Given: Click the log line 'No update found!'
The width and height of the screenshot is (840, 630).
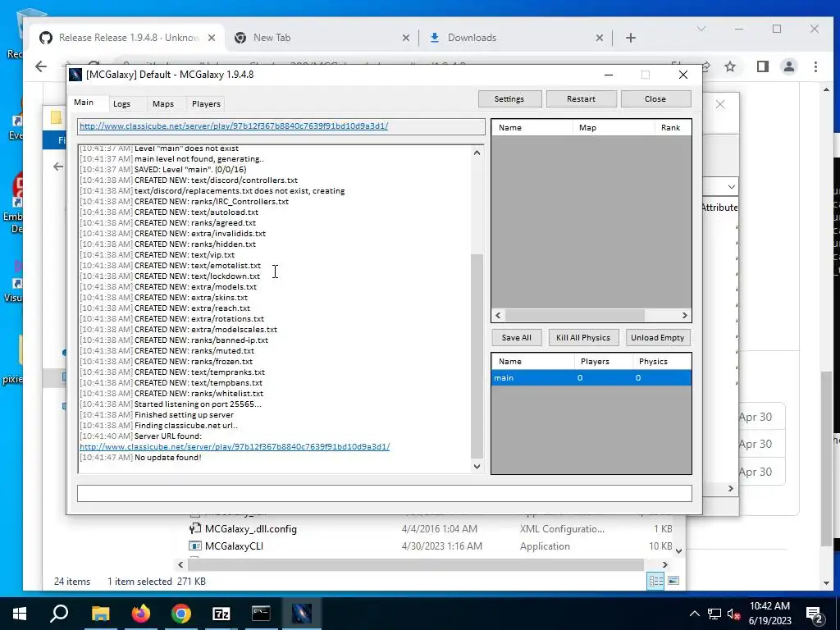Looking at the screenshot, I should (x=167, y=458).
